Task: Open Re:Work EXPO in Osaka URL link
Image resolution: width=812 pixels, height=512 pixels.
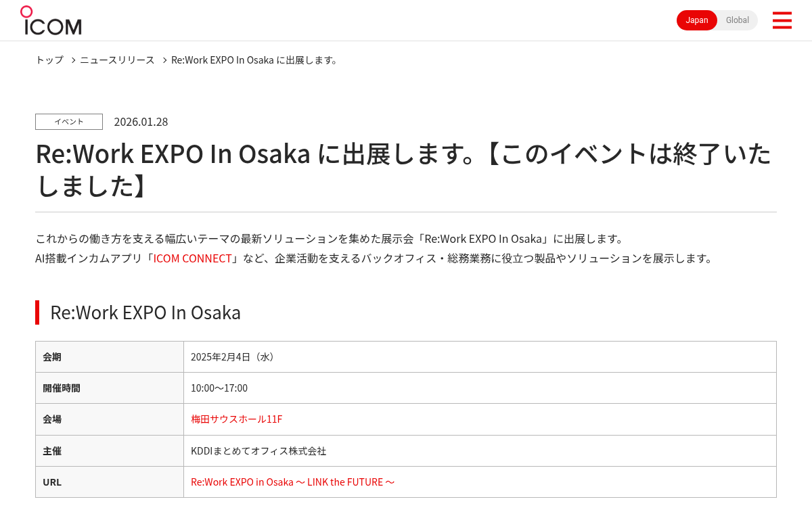Action: (292, 482)
